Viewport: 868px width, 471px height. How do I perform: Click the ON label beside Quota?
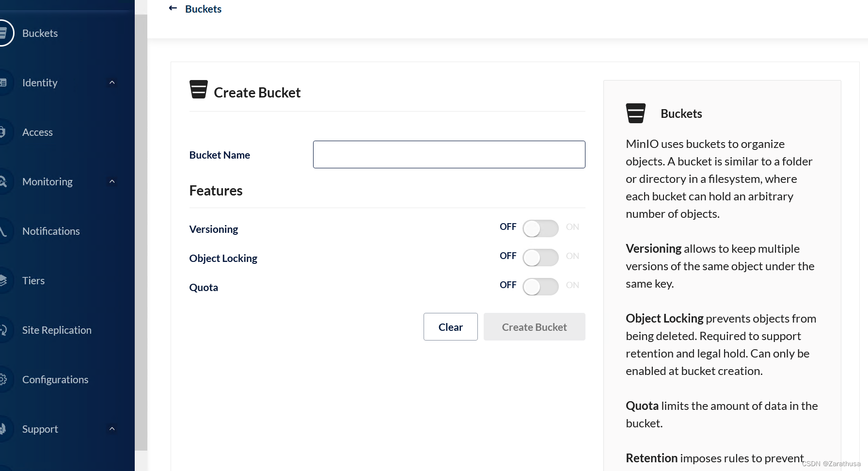click(x=572, y=285)
